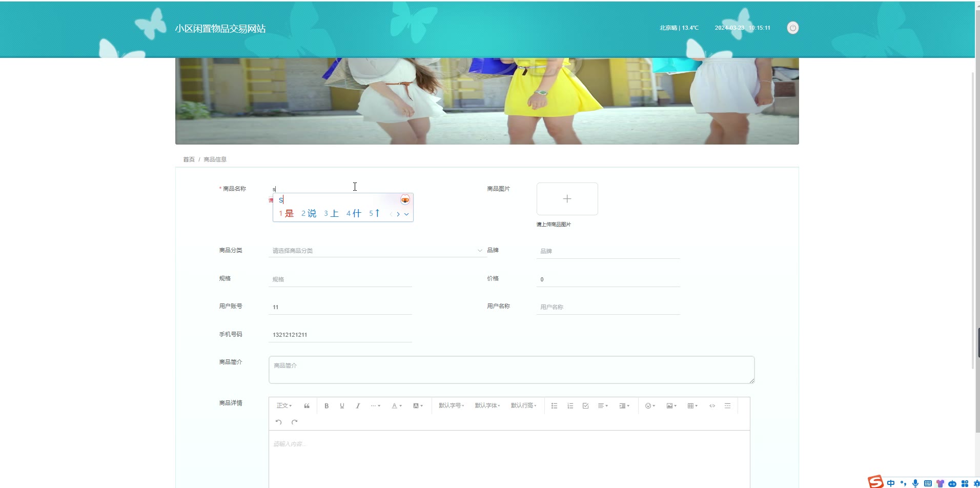The image size is (980, 488).
Task: Go to 首页 via breadcrumb link
Action: pyautogui.click(x=189, y=159)
